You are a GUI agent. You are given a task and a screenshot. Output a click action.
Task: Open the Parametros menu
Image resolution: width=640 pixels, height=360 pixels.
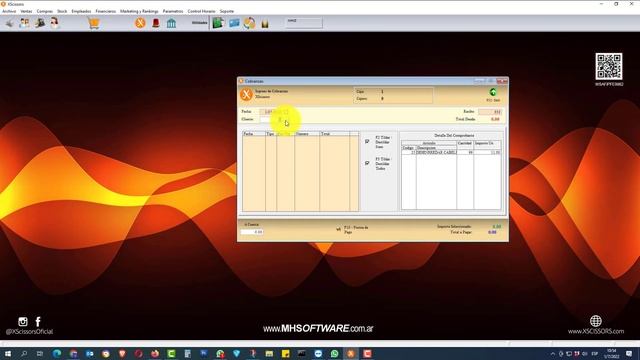[173, 11]
